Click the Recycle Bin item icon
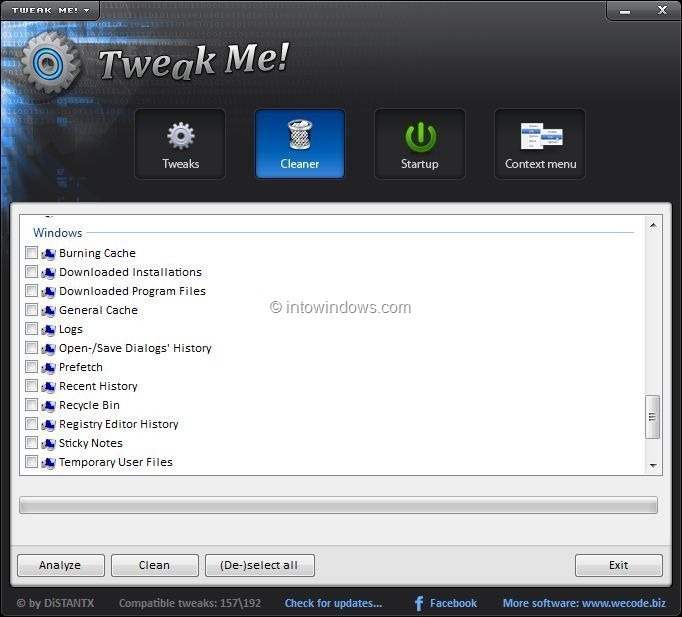 click(x=49, y=406)
